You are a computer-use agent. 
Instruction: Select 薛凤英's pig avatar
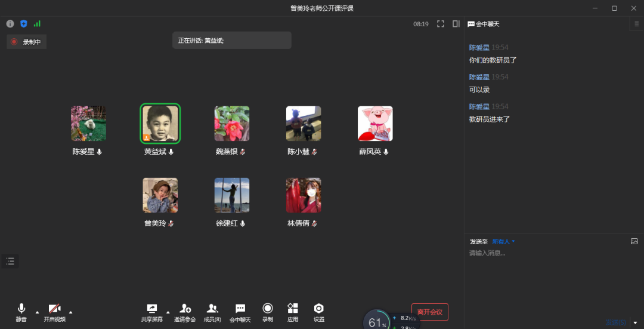point(375,124)
